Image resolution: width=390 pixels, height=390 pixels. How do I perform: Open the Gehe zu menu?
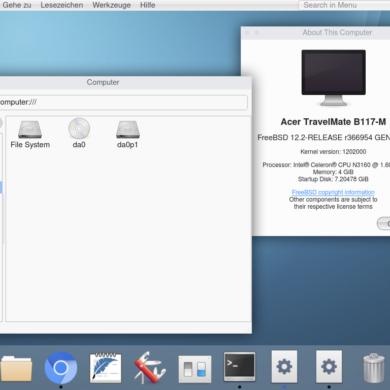click(x=17, y=5)
